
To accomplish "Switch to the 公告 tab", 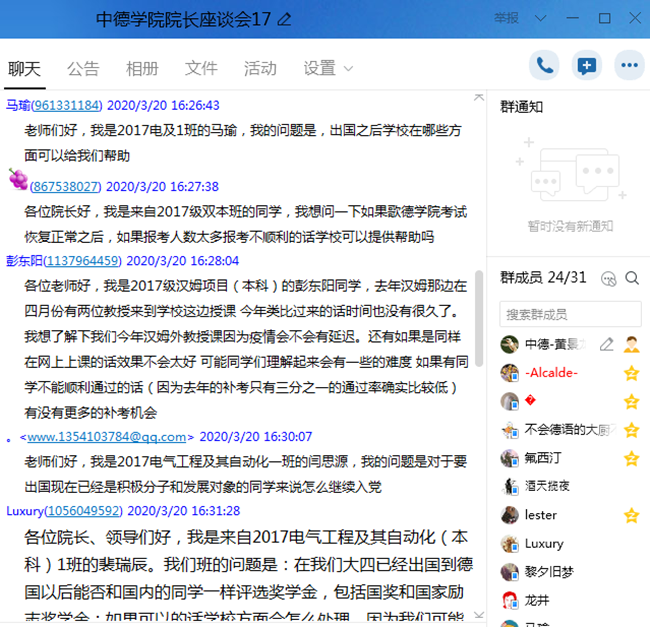I will click(83, 68).
